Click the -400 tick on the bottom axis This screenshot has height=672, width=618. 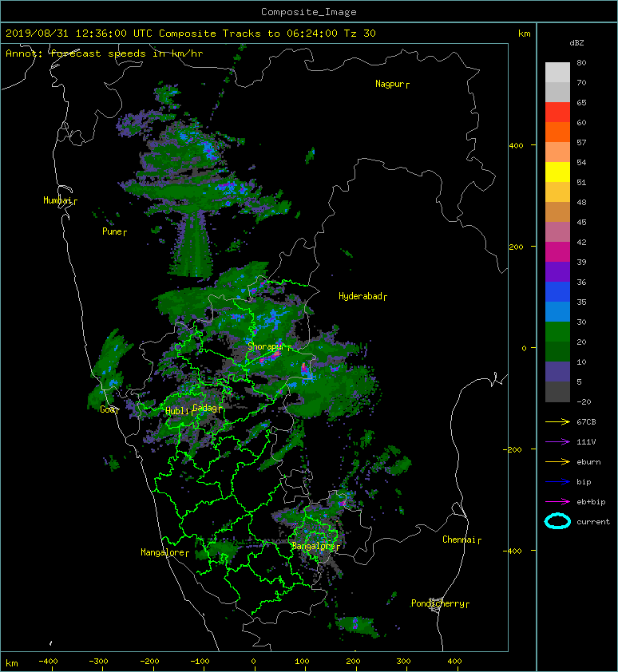[x=48, y=662]
